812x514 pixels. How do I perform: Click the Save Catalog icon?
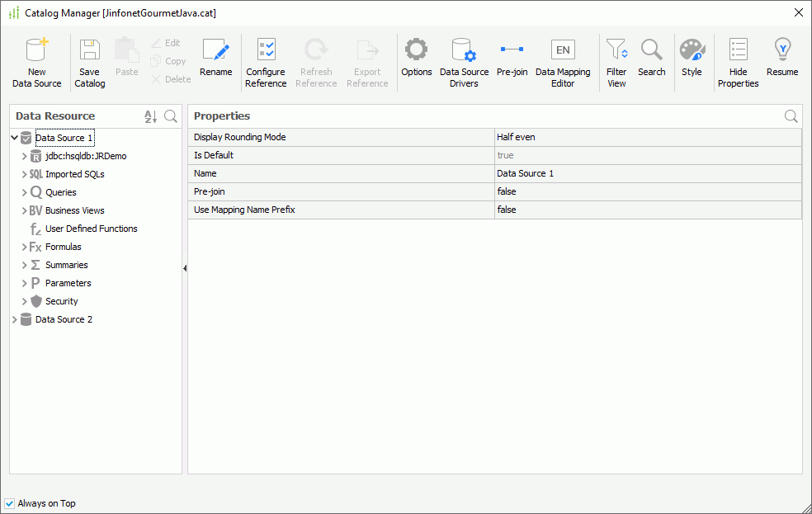[88, 58]
